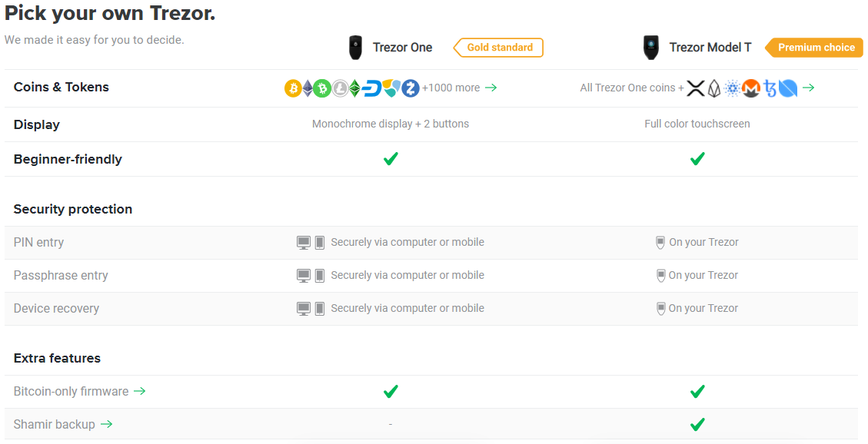The image size is (868, 444).
Task: Click the orange Bitcoin coin icon
Action: coord(293,88)
